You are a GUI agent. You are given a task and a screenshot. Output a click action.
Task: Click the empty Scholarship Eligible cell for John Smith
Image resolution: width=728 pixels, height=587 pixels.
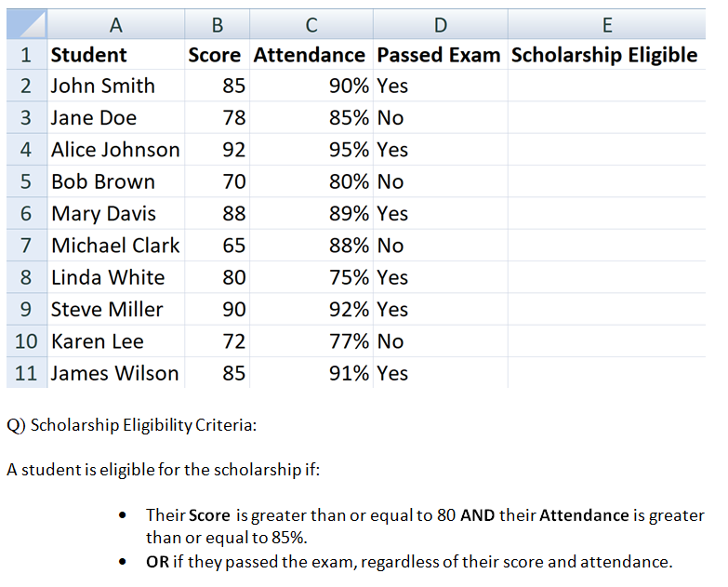point(606,87)
